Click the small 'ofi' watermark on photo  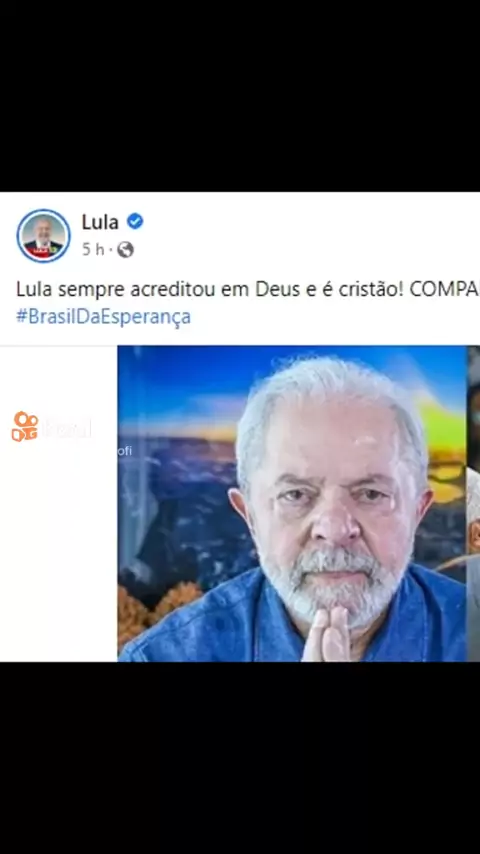click(124, 451)
